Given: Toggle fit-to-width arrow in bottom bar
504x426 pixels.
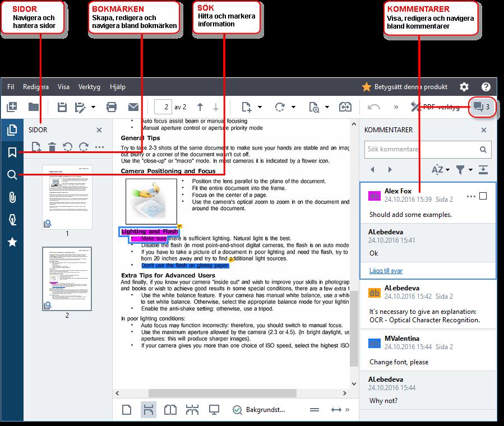Looking at the screenshot, I should pyautogui.click(x=336, y=410).
